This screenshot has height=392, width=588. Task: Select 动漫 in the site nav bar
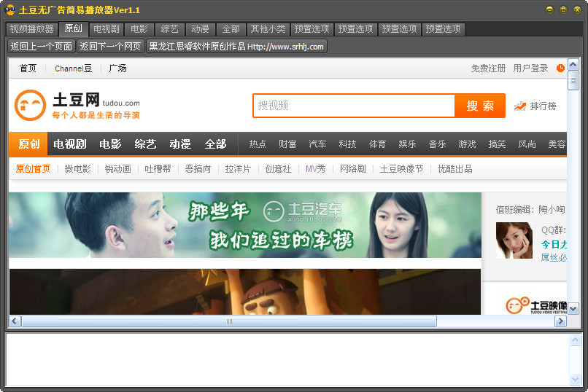point(180,144)
